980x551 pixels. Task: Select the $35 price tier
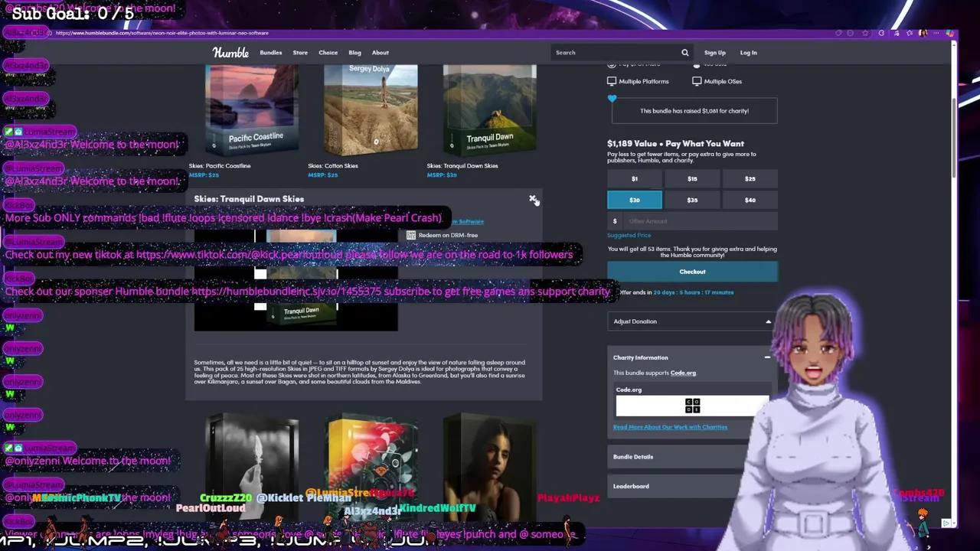pos(692,201)
